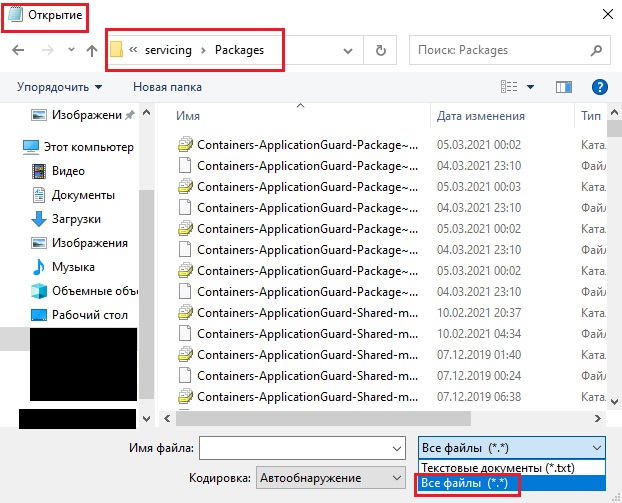Expand the Имя файла dropdown arrow
The image size is (622, 503).
pos(397,449)
